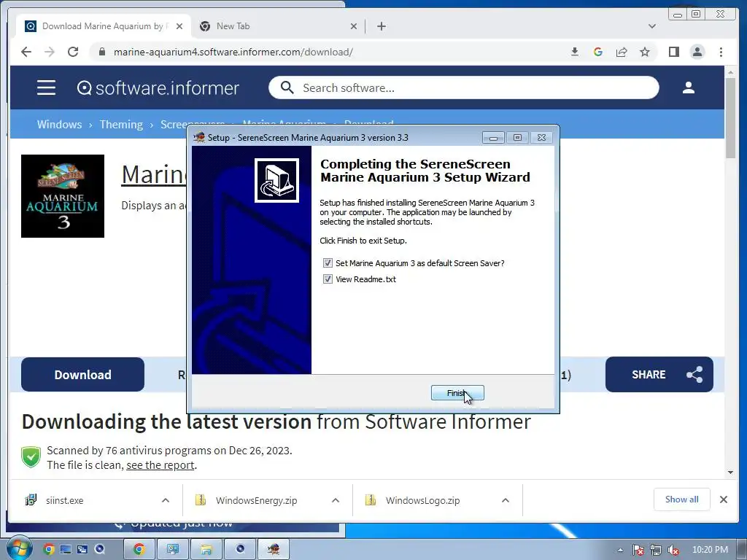The height and width of the screenshot is (560, 747).
Task: Click the Marine Aquarium 3 logo thumbnail
Action: click(63, 195)
